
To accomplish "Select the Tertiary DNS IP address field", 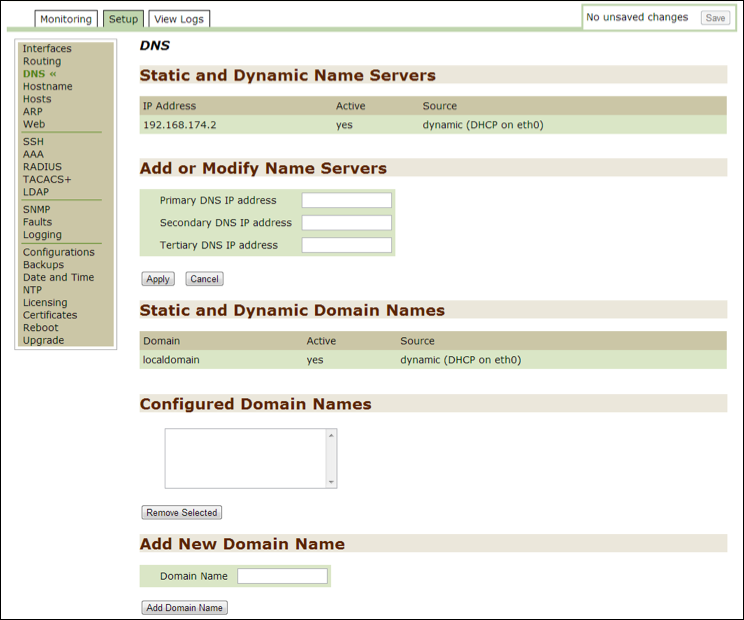I will [x=346, y=245].
